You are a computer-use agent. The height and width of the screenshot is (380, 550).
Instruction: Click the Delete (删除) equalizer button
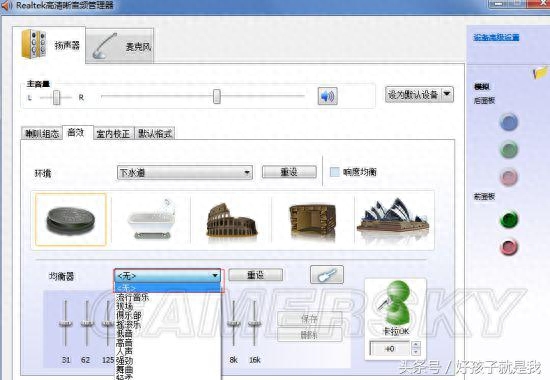(x=309, y=335)
